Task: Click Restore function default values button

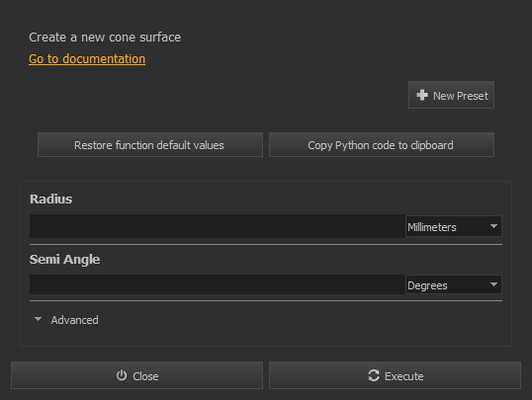Action: [150, 145]
